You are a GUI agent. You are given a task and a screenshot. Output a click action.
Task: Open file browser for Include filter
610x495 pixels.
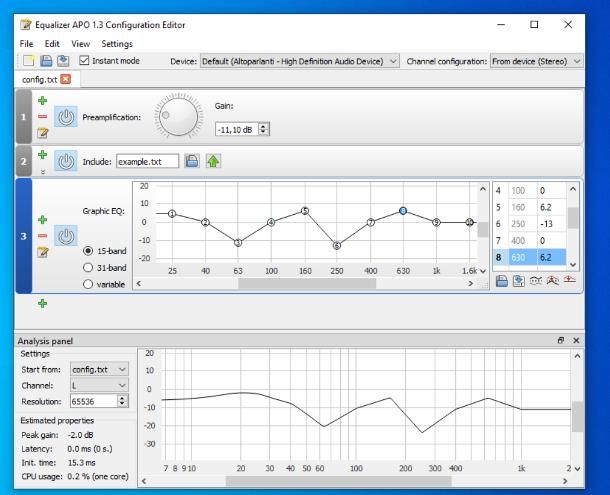pyautogui.click(x=192, y=161)
